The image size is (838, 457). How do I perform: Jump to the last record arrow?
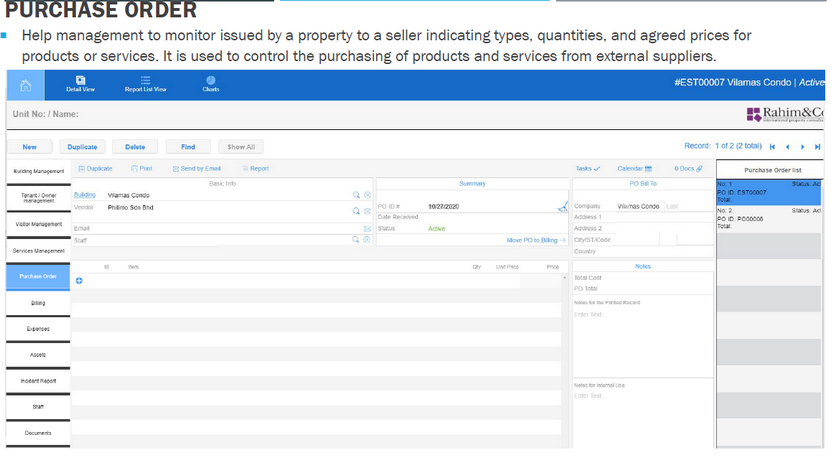817,147
